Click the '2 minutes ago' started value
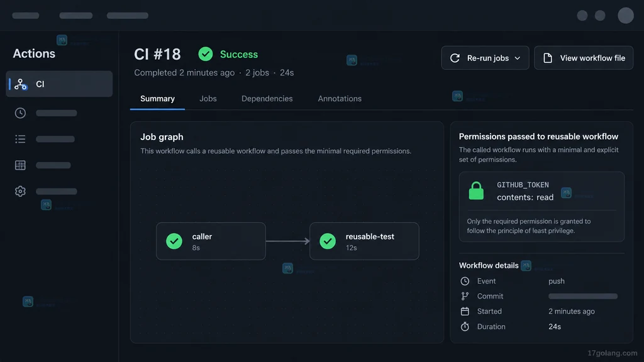This screenshot has height=362, width=644. (571, 311)
